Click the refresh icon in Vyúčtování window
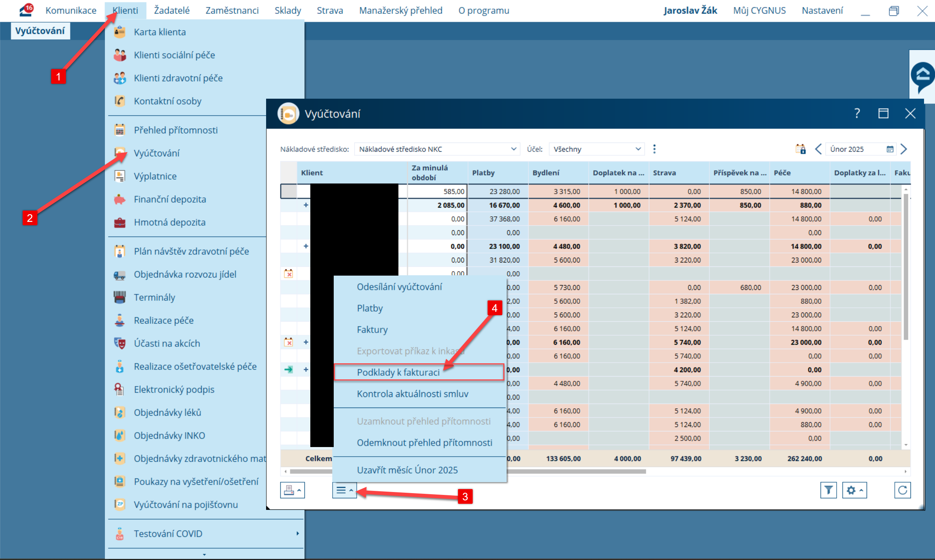The height and width of the screenshot is (560, 935). click(x=902, y=490)
